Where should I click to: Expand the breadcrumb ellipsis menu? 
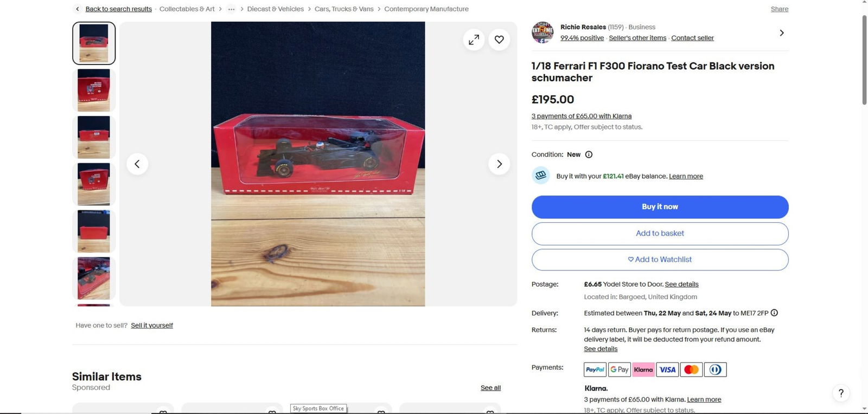(x=231, y=9)
